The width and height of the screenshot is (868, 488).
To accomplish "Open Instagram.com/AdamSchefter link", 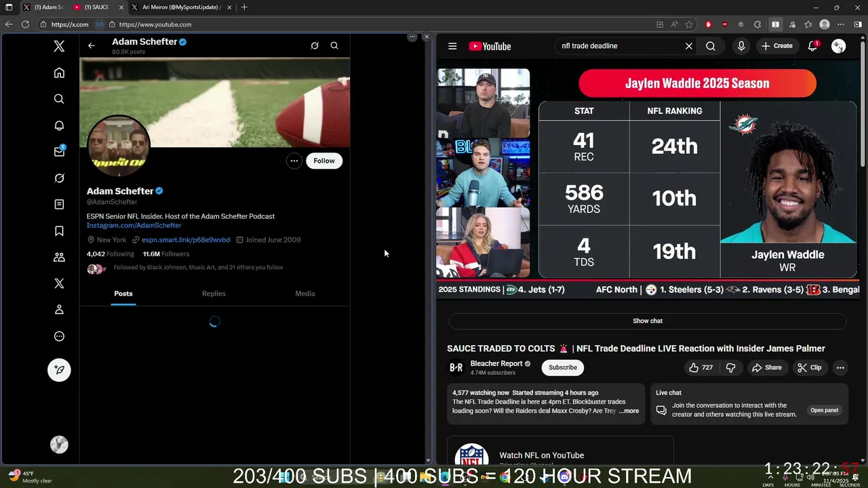I will (134, 225).
